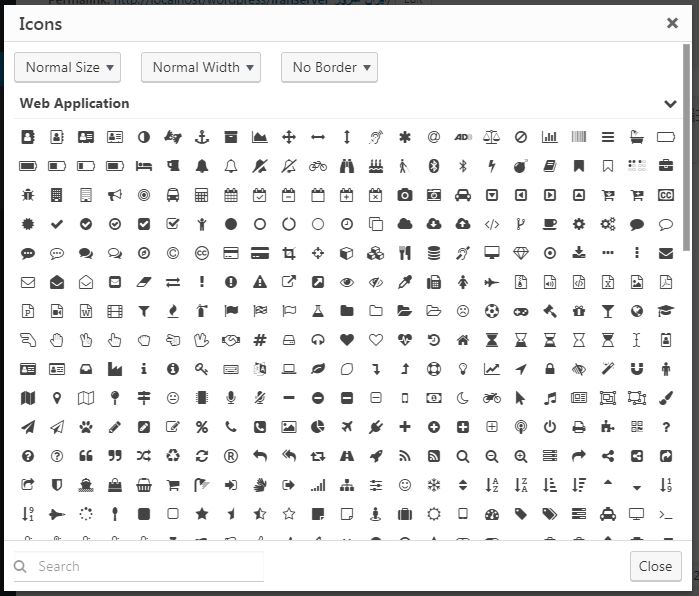The width and height of the screenshot is (699, 596).
Task: Choose the registered trademark icon
Action: click(x=231, y=456)
